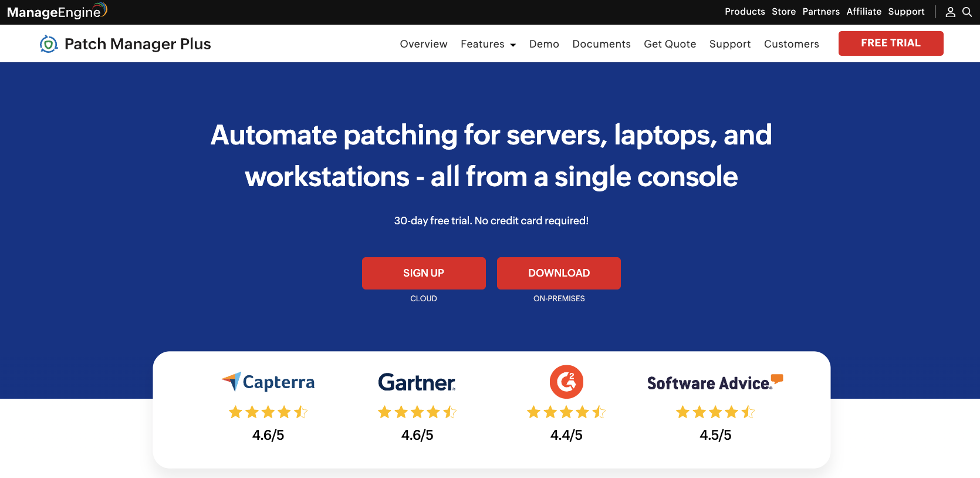
Task: Click the ON-PREMISES label under Download
Action: 559,298
